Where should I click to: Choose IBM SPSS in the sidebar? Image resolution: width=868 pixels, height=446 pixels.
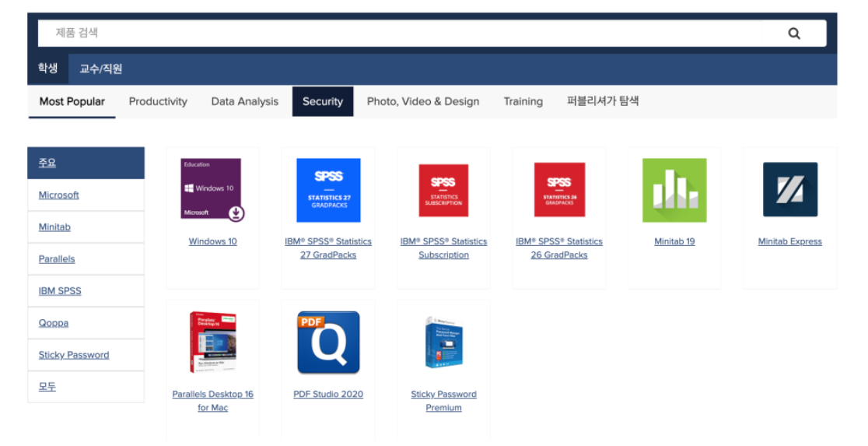[x=86, y=291]
